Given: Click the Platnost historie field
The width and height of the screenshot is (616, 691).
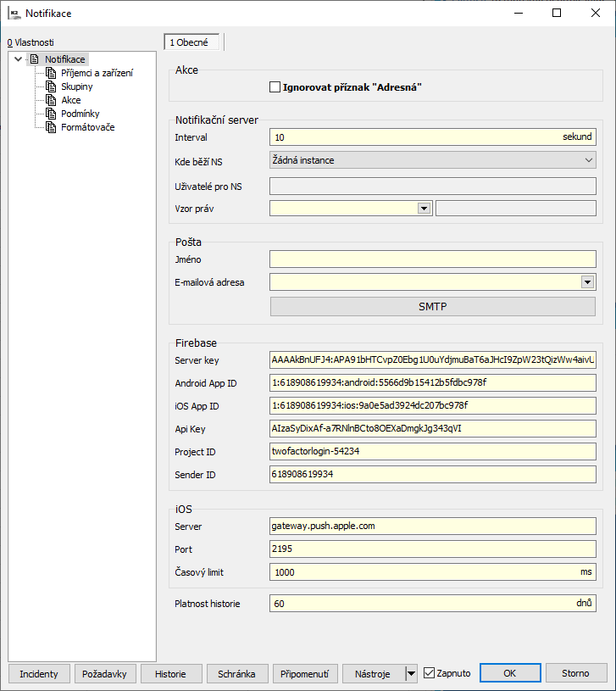Looking at the screenshot, I should point(433,604).
